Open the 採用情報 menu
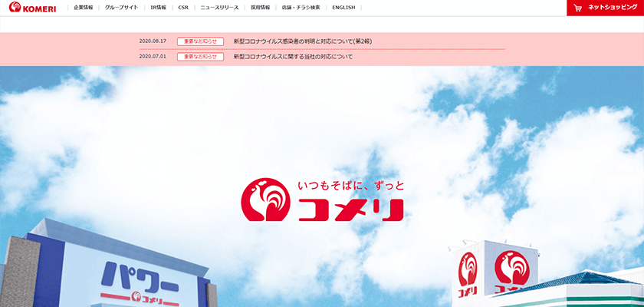The height and width of the screenshot is (307, 644). pyautogui.click(x=261, y=8)
